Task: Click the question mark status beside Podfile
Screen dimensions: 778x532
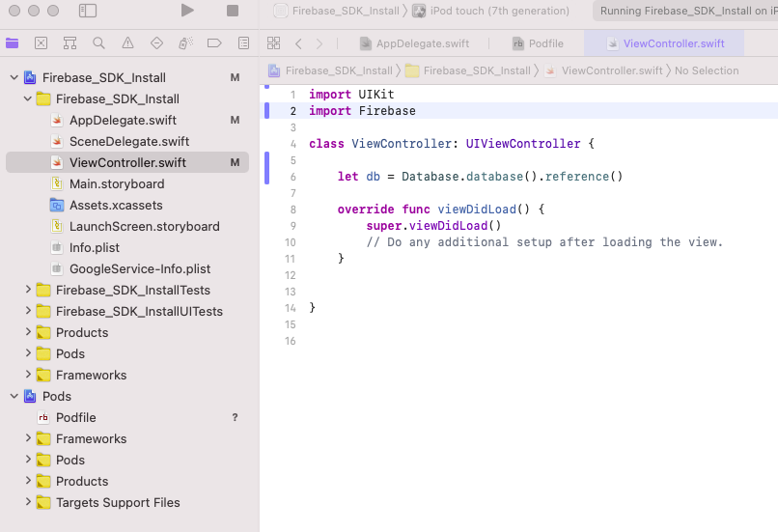Action: [236, 417]
